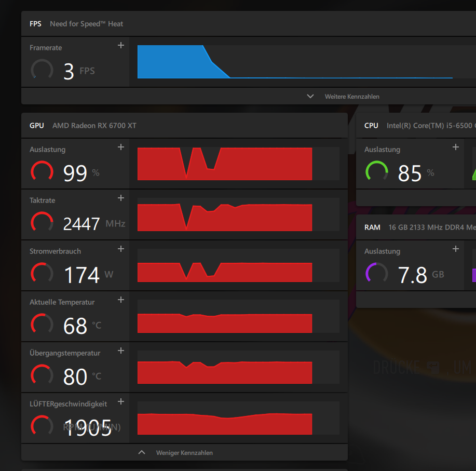Click the CPU panel heading

[x=371, y=126]
